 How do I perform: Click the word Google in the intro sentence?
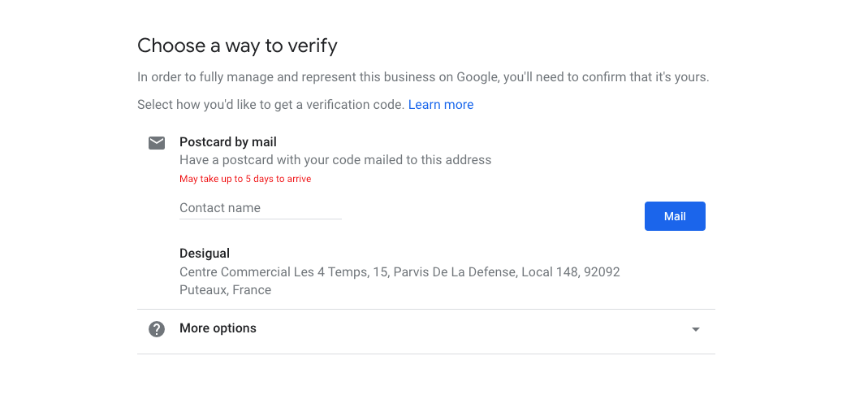[x=477, y=77]
